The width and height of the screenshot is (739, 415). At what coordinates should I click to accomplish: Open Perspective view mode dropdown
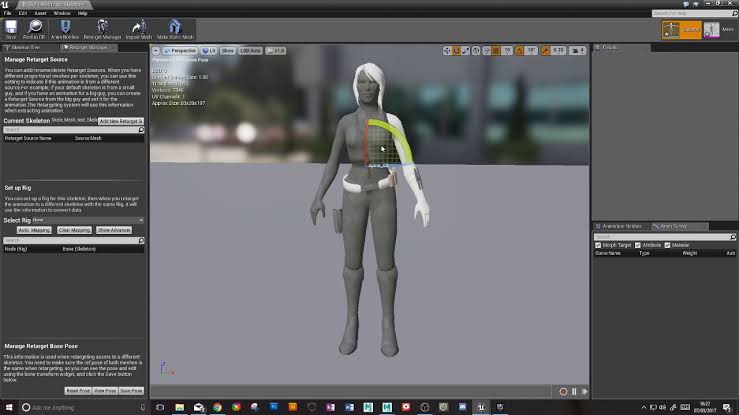pos(180,50)
